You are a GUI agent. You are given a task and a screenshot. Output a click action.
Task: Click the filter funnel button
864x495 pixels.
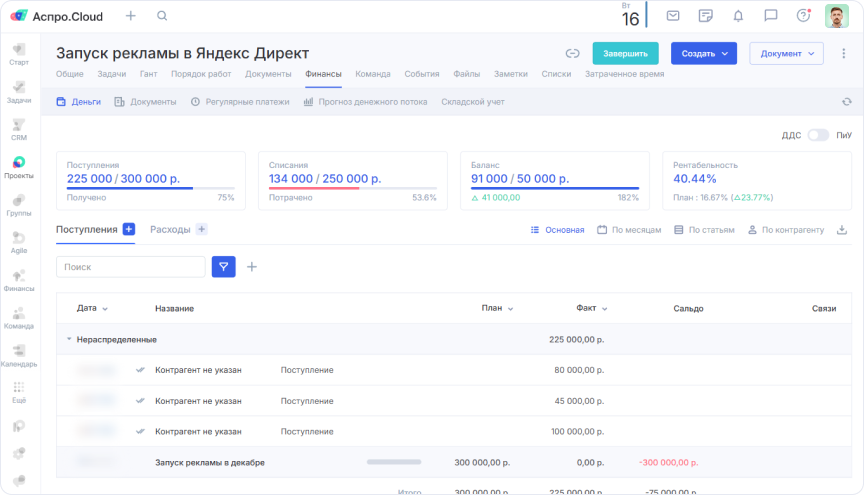point(224,267)
